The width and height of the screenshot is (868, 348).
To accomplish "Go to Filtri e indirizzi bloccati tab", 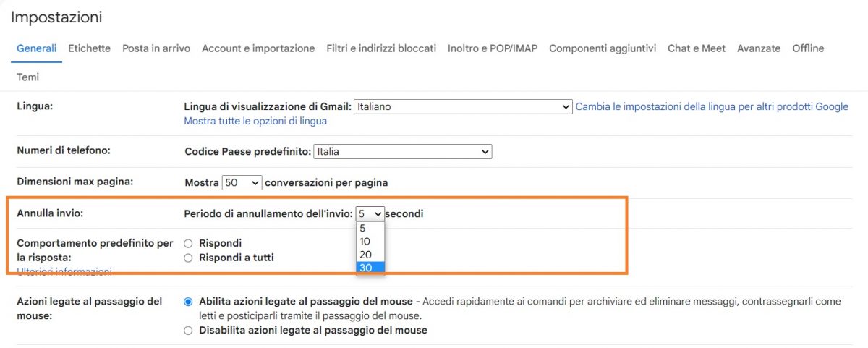I will (381, 48).
